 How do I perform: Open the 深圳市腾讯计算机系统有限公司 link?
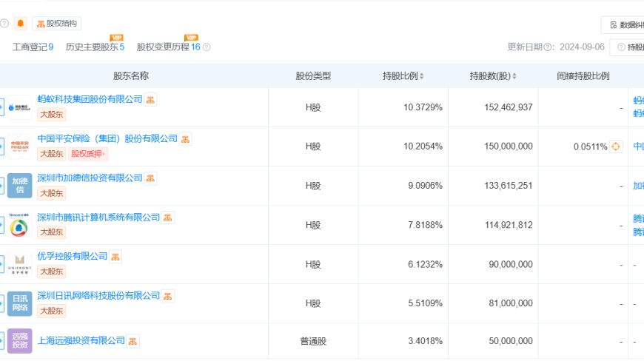(98, 218)
